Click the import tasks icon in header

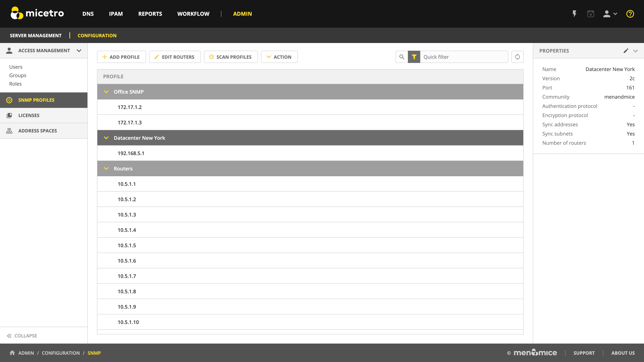591,14
